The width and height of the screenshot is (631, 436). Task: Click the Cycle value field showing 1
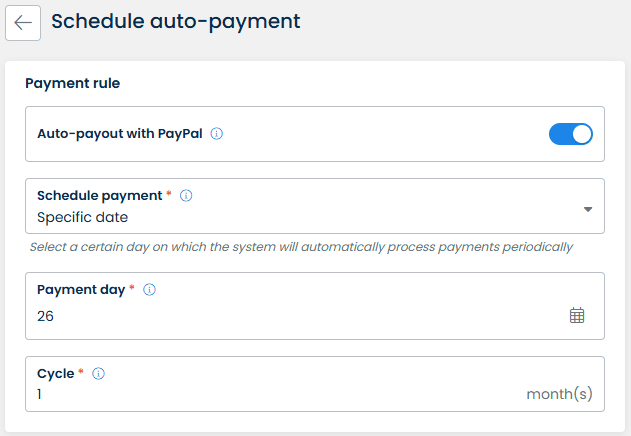click(40, 395)
